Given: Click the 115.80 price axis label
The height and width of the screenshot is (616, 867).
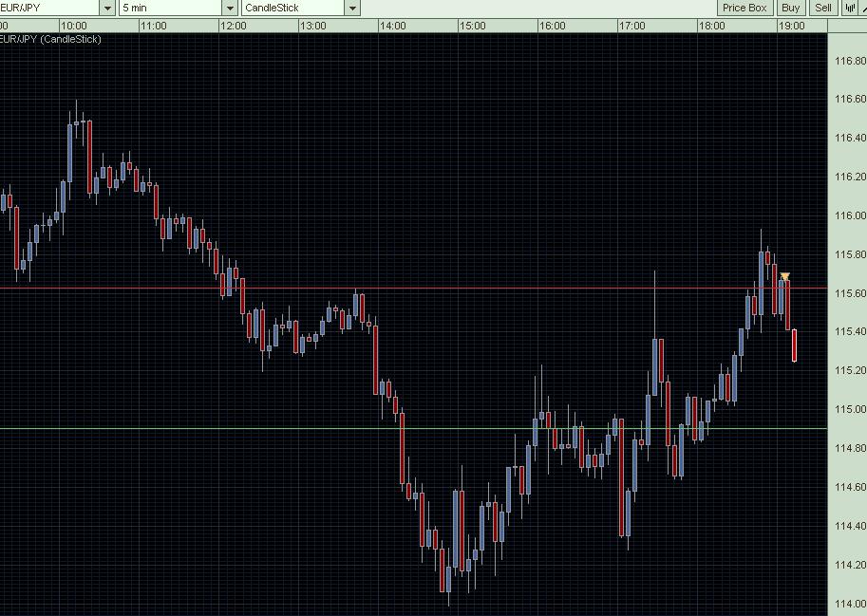Looking at the screenshot, I should click(x=850, y=254).
